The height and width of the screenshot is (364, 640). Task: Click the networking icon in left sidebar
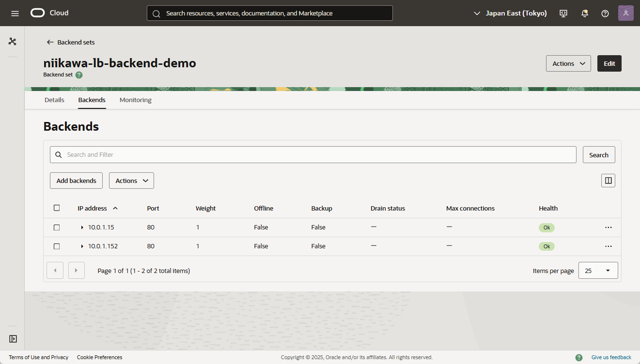[x=13, y=42]
